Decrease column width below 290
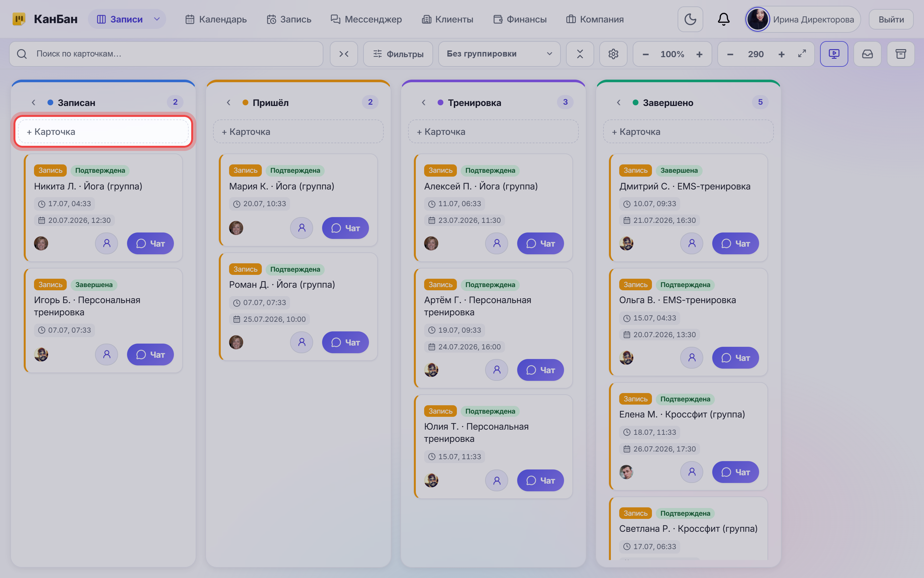 click(x=730, y=54)
